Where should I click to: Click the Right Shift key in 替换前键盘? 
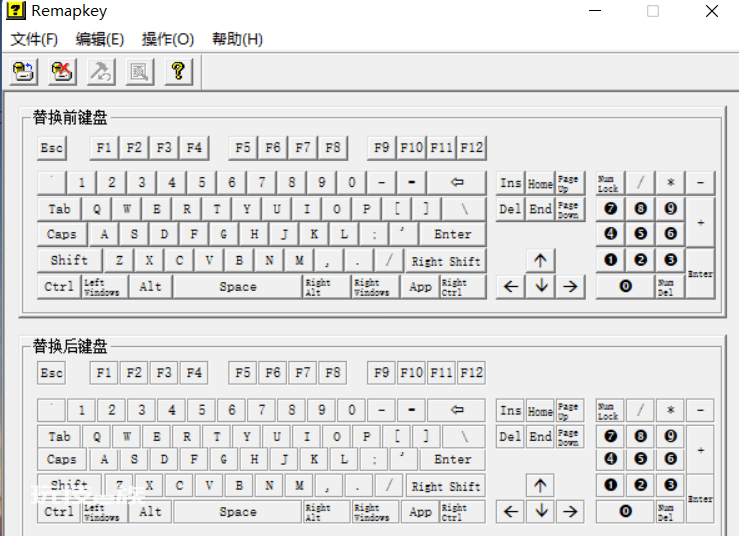pyautogui.click(x=446, y=261)
